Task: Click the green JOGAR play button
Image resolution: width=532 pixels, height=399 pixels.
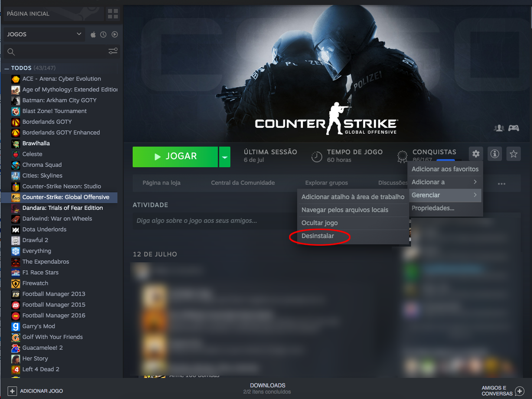Action: (175, 156)
